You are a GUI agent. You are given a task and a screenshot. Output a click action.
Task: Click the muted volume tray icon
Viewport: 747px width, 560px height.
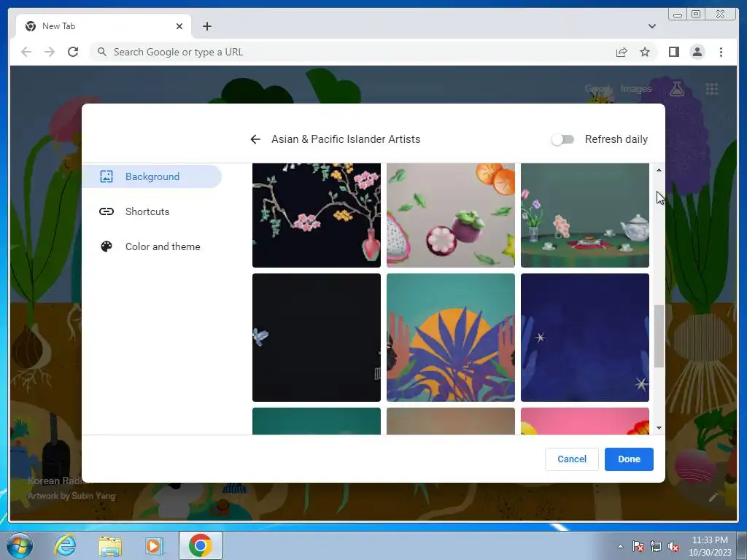[x=673, y=546]
